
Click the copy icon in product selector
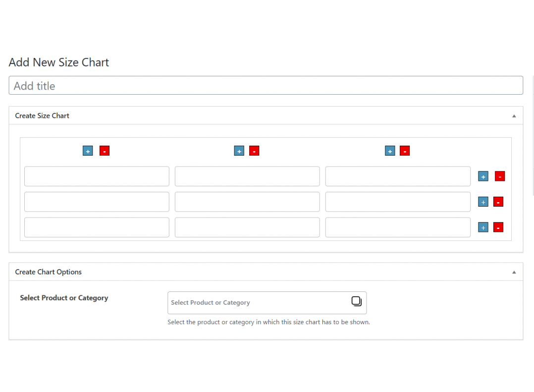[357, 301]
